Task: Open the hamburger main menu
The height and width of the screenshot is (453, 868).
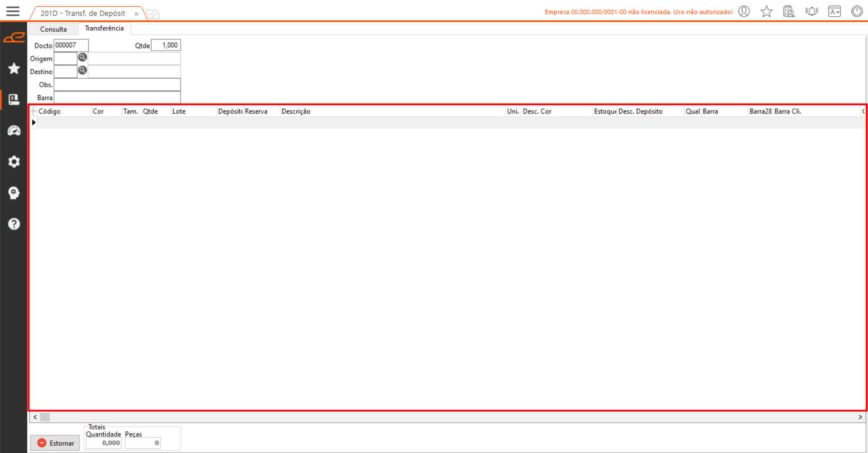Action: point(13,11)
